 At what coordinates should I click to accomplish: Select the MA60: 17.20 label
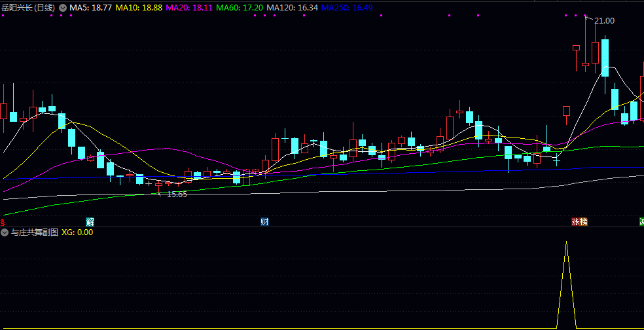pos(239,7)
